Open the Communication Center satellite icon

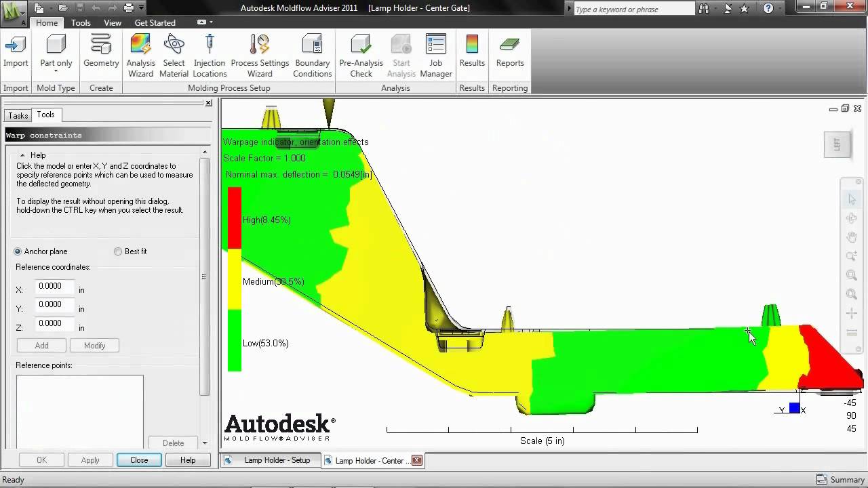click(728, 9)
